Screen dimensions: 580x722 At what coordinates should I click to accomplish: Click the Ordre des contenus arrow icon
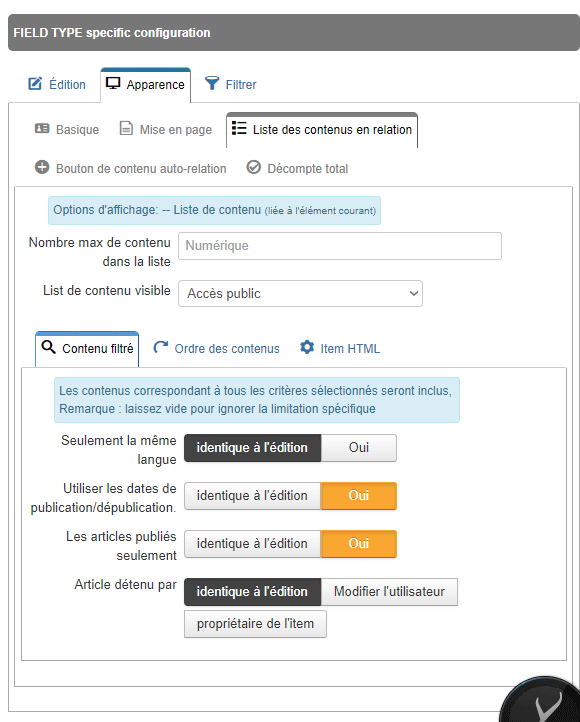pyautogui.click(x=161, y=347)
